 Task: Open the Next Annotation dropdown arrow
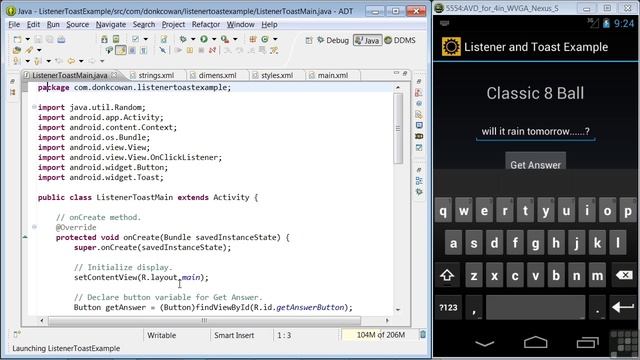pyautogui.click(x=27, y=61)
